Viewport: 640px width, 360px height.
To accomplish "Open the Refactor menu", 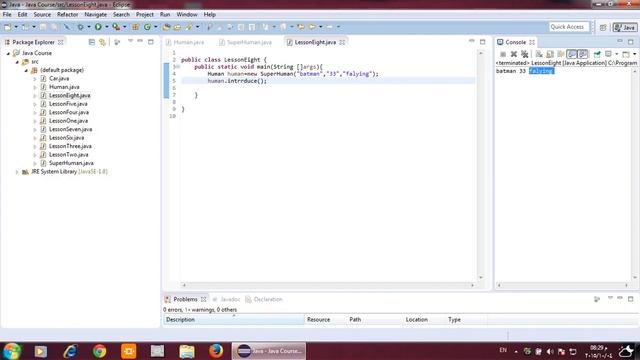I will pyautogui.click(x=67, y=14).
